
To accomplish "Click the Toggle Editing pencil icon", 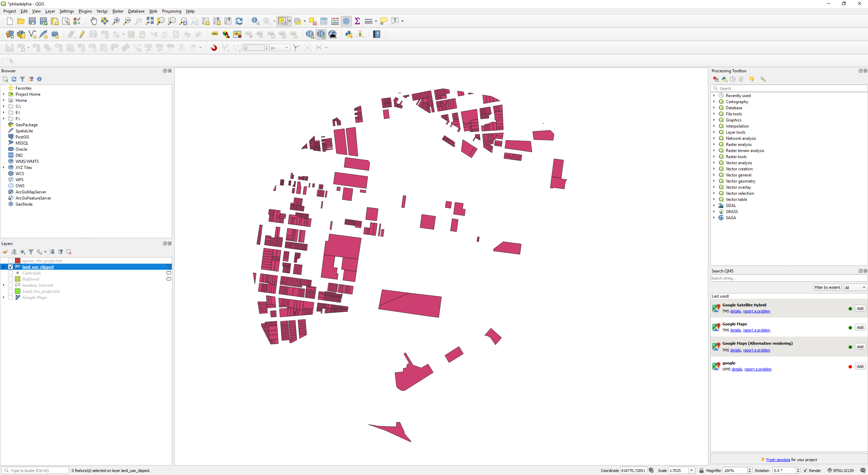I will click(82, 34).
